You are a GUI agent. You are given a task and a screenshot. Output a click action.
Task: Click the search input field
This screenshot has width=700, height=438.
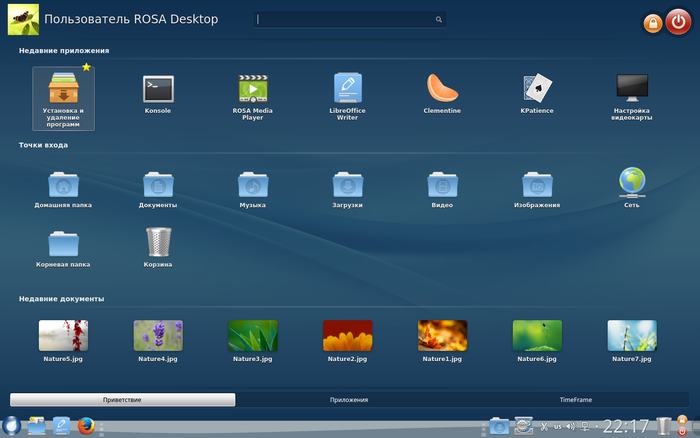point(345,19)
